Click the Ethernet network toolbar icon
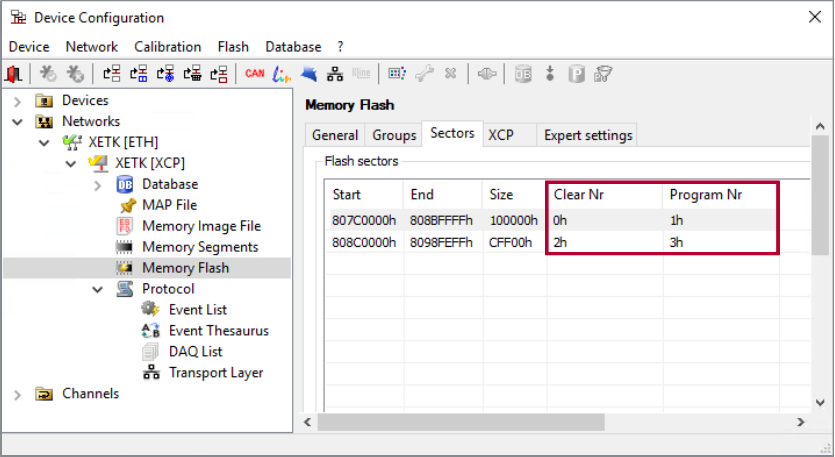The image size is (835, 457). click(x=335, y=74)
